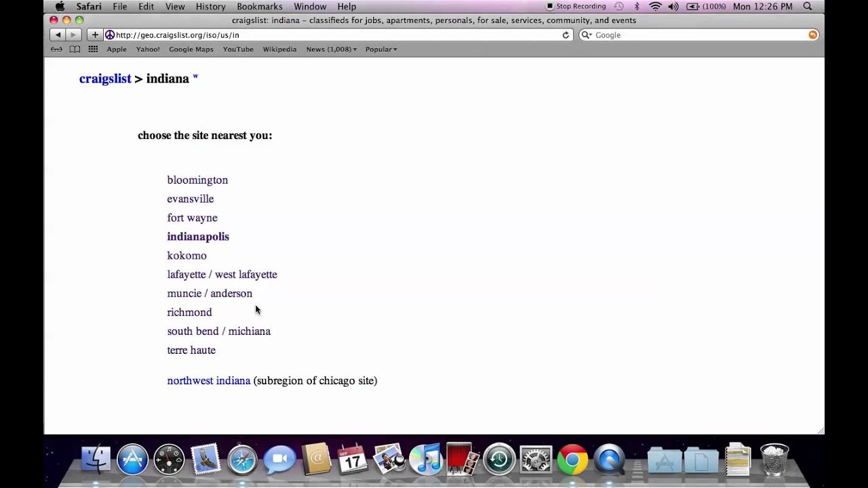The image size is (868, 488).
Task: Open the Documents folder stack in dock
Action: coord(701,461)
